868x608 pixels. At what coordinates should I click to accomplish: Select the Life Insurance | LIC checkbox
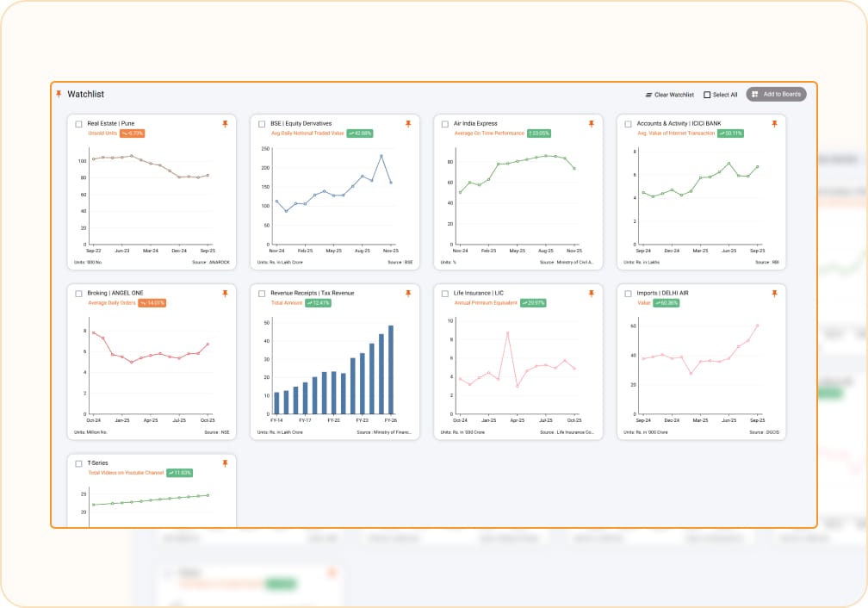coord(445,294)
